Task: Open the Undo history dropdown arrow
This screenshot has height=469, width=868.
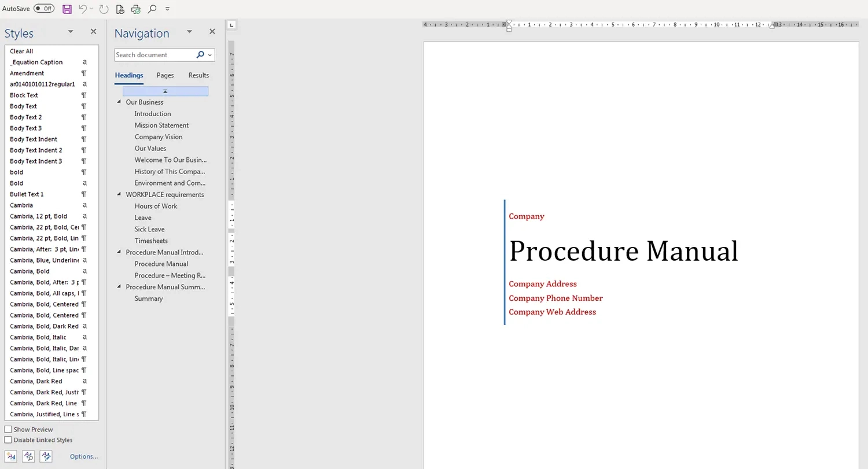Action: coord(92,9)
